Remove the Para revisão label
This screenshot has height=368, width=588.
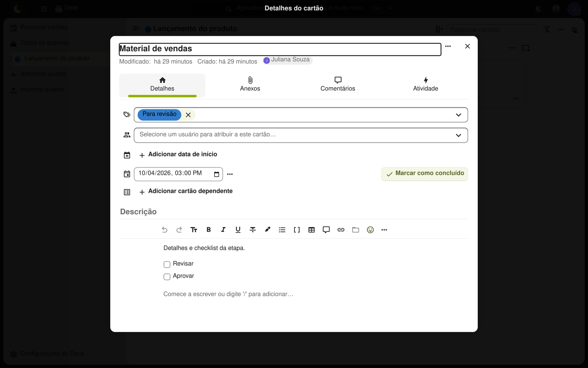click(188, 115)
